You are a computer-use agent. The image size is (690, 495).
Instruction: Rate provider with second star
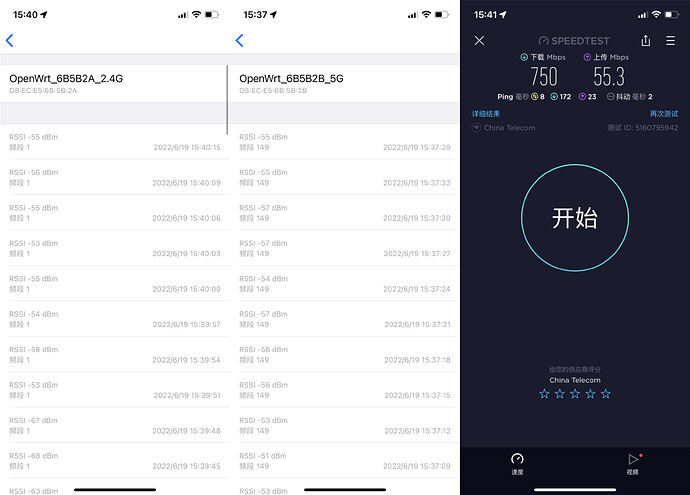coord(560,394)
